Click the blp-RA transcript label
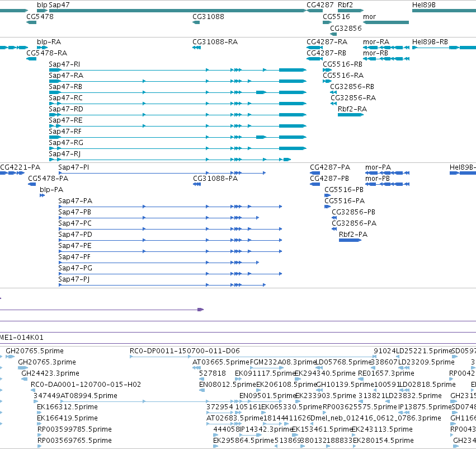This screenshot has height=449, width=476. (49, 41)
